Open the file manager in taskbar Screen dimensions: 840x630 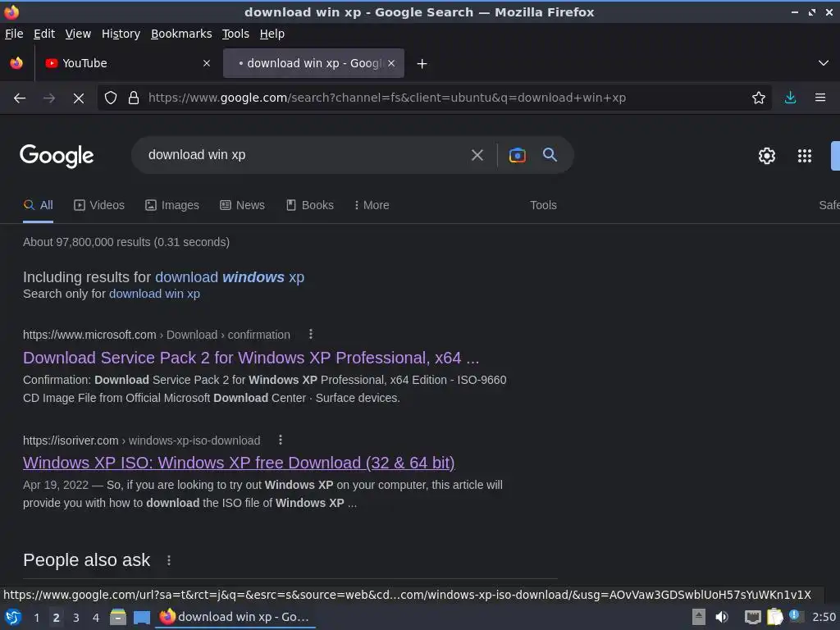click(x=118, y=617)
